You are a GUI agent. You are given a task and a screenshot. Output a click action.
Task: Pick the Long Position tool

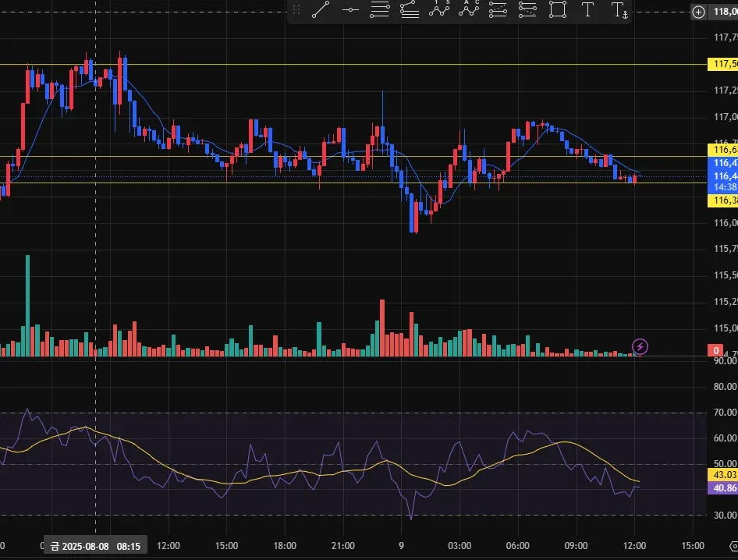(498, 9)
